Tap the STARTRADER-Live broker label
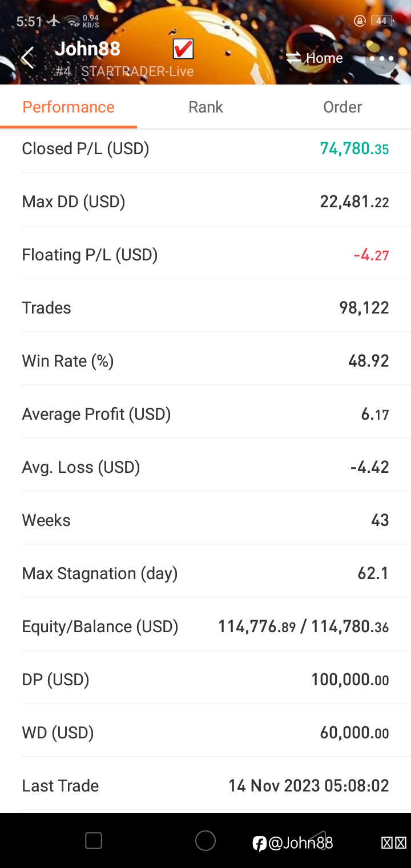Image resolution: width=411 pixels, height=868 pixels. (137, 71)
